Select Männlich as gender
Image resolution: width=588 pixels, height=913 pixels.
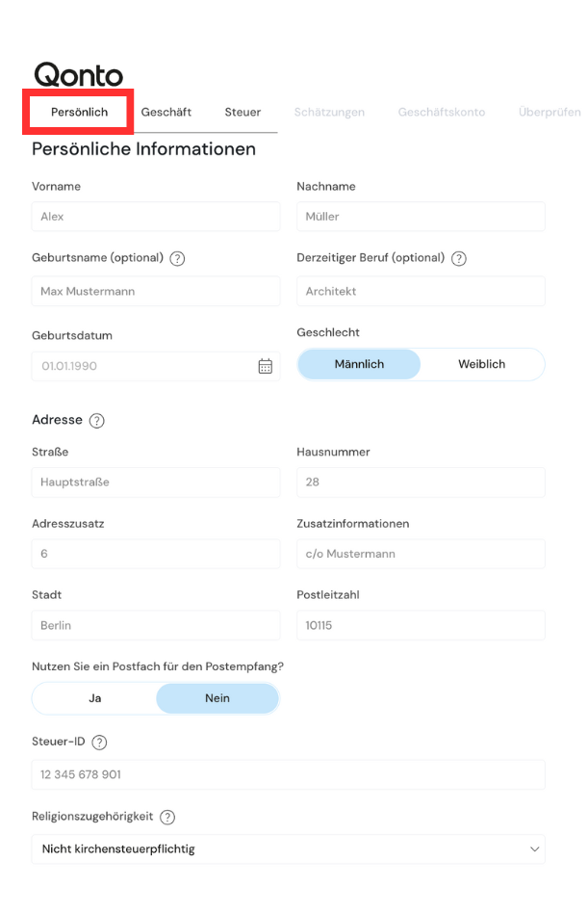[359, 364]
